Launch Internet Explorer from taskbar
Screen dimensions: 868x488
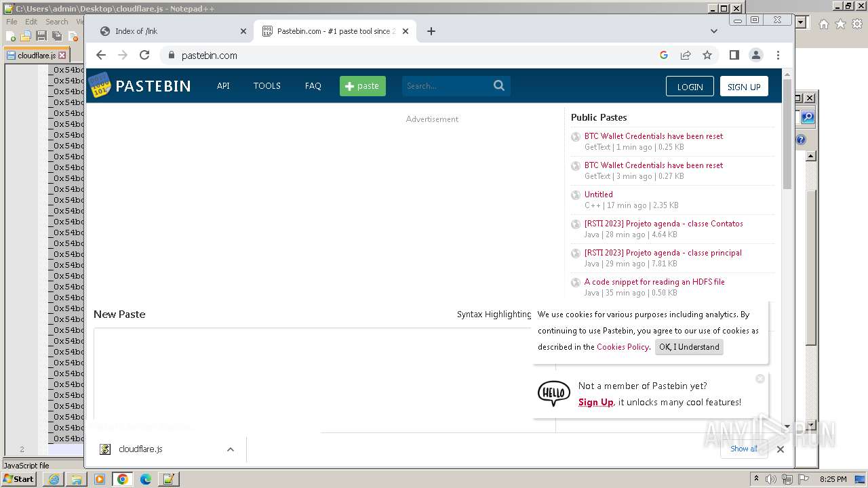pos(54,479)
